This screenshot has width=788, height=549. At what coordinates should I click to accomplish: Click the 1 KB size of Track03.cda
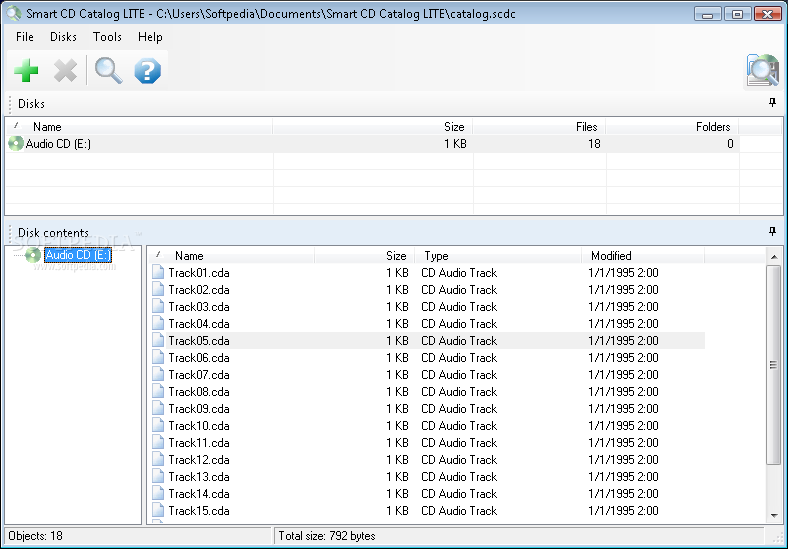coord(397,307)
